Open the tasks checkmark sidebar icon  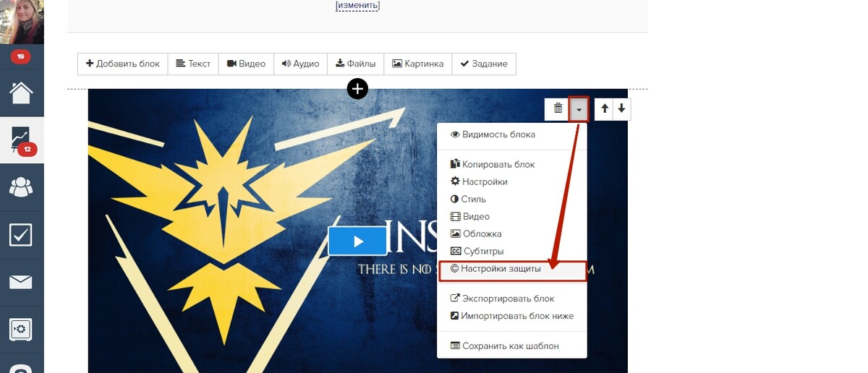tap(21, 234)
